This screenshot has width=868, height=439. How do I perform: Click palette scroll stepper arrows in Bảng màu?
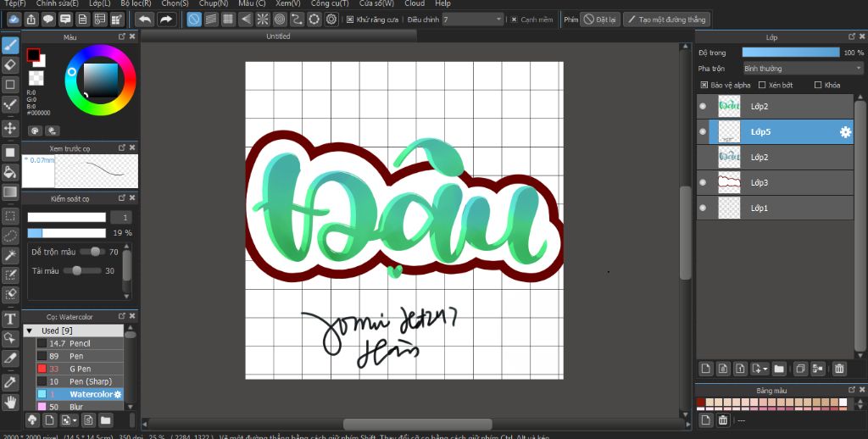click(x=859, y=403)
